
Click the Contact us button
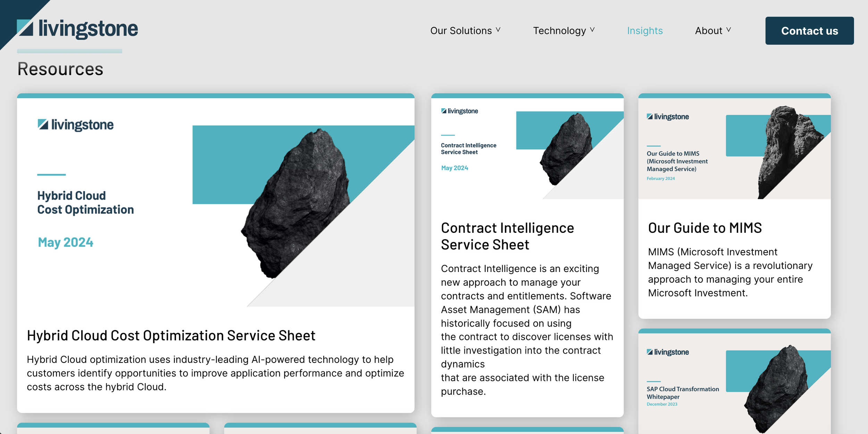809,31
